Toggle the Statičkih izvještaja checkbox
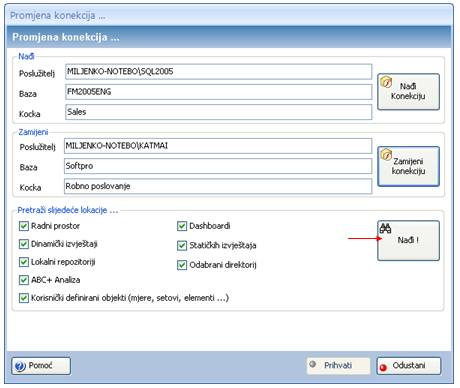The height and width of the screenshot is (388, 460). pos(182,246)
